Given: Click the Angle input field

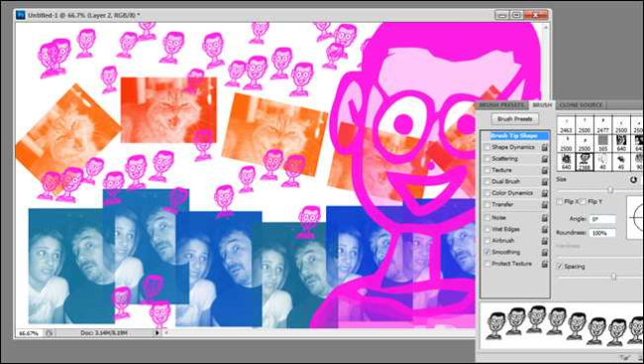Looking at the screenshot, I should click(602, 219).
